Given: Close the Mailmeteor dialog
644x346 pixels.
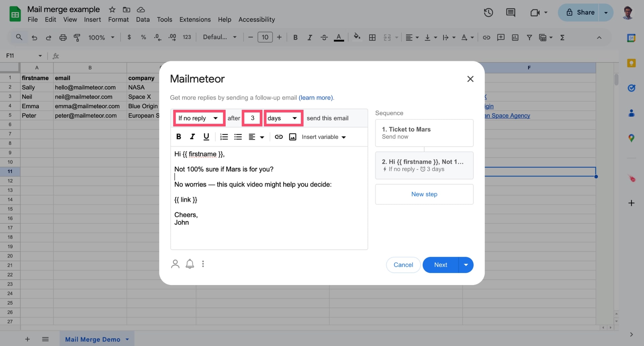Looking at the screenshot, I should tap(470, 79).
